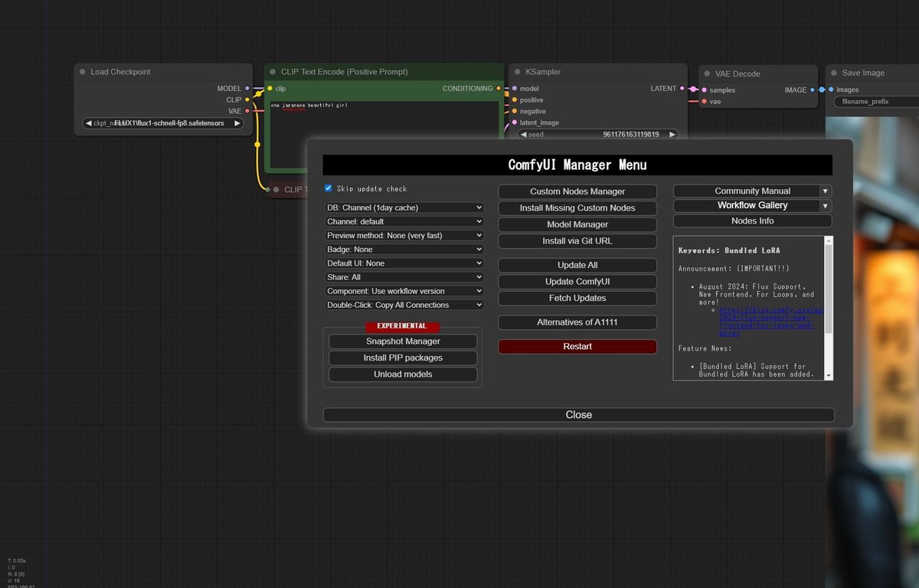Open the Snapshot Manager
The height and width of the screenshot is (588, 919).
[403, 341]
